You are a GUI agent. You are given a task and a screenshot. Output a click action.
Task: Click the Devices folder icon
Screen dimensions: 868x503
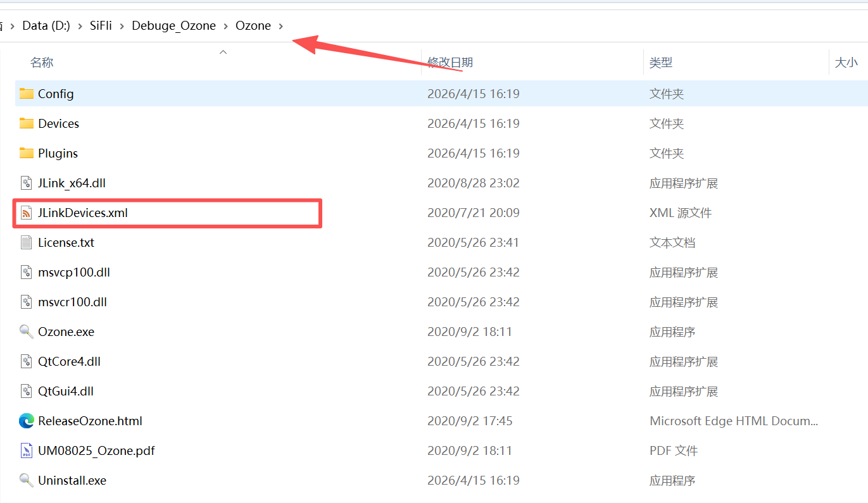[x=26, y=123]
